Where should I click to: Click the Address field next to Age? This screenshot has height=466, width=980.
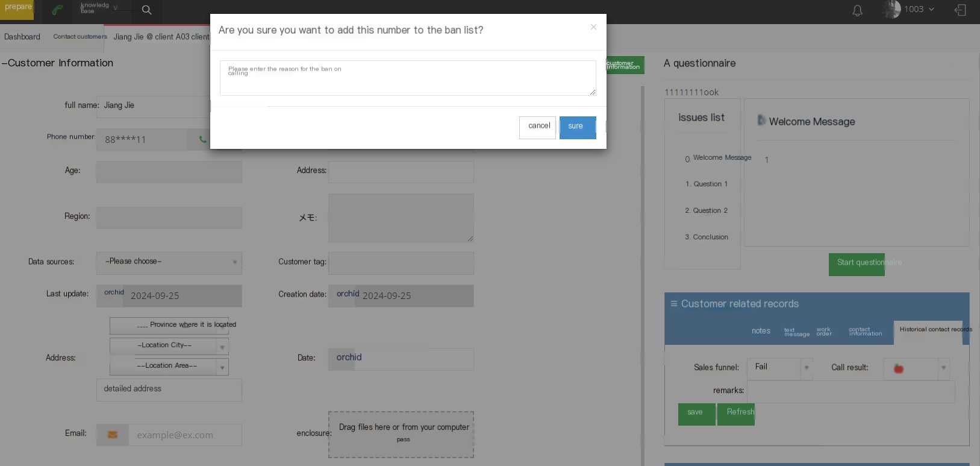pos(401,172)
